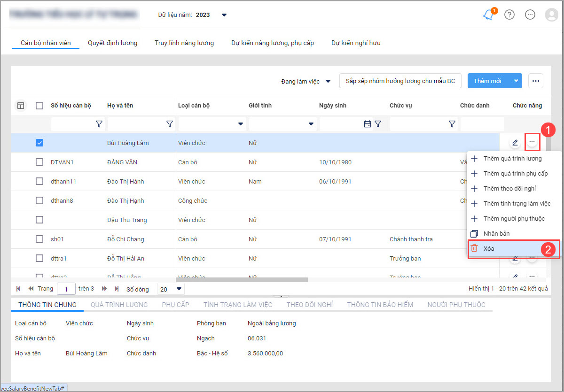Select Thêm theo dõi nghỉ menu item

click(509, 189)
